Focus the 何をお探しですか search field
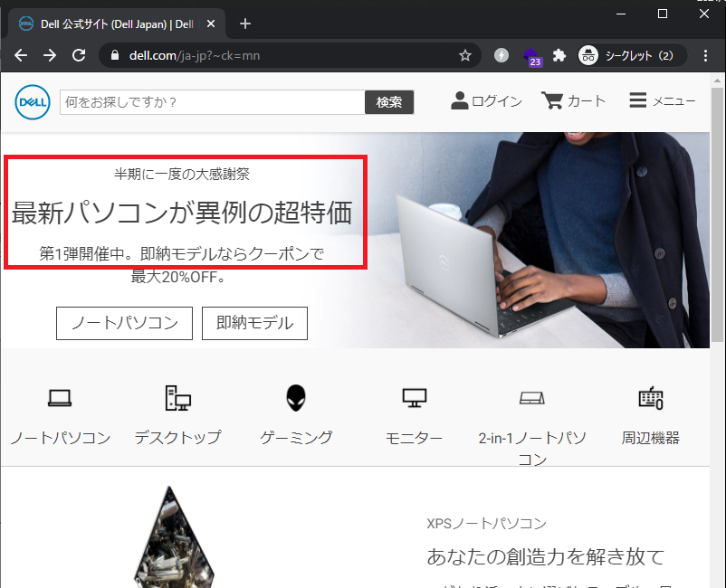This screenshot has height=588, width=726. point(212,102)
